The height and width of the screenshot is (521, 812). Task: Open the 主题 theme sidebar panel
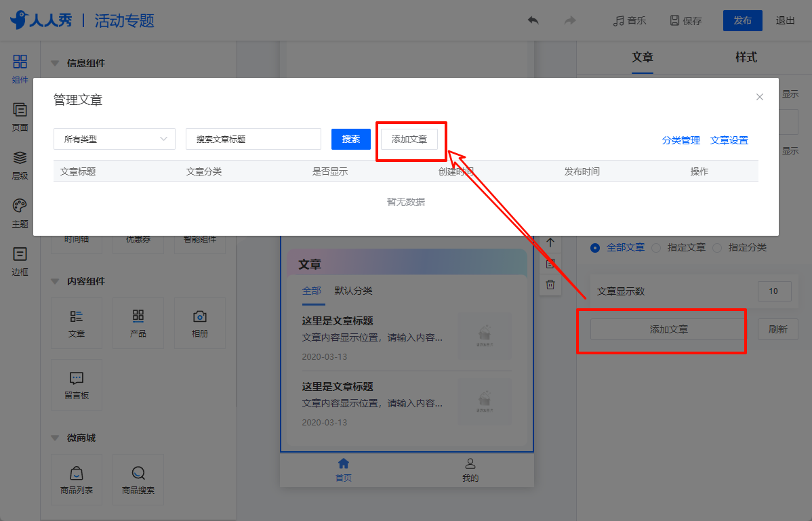click(20, 213)
